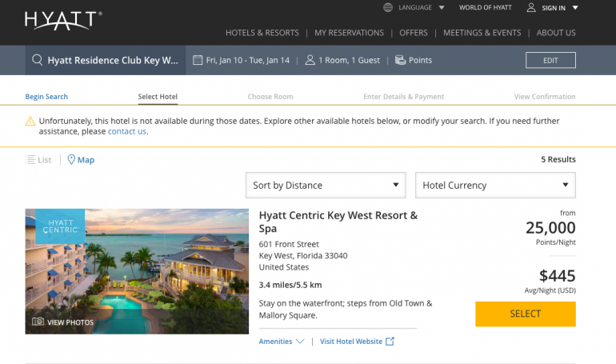Viewport: 616px width, 364px height.
Task: Follow the contact us link
Action: 127,131
